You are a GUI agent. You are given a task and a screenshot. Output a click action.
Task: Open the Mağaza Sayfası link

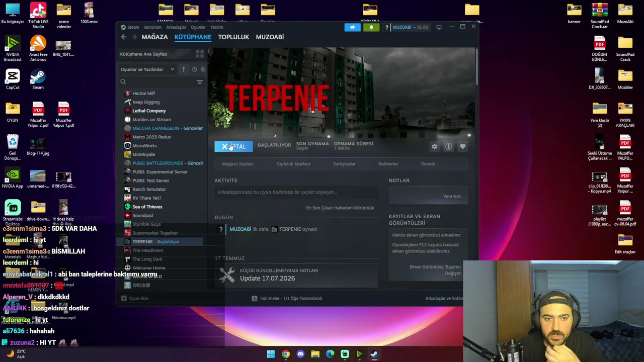click(x=237, y=164)
